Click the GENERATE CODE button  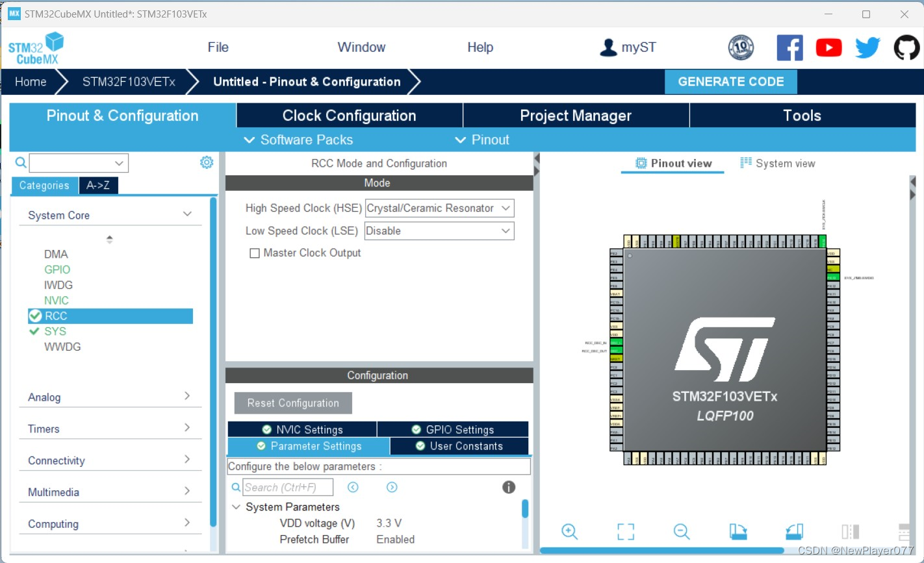tap(730, 81)
